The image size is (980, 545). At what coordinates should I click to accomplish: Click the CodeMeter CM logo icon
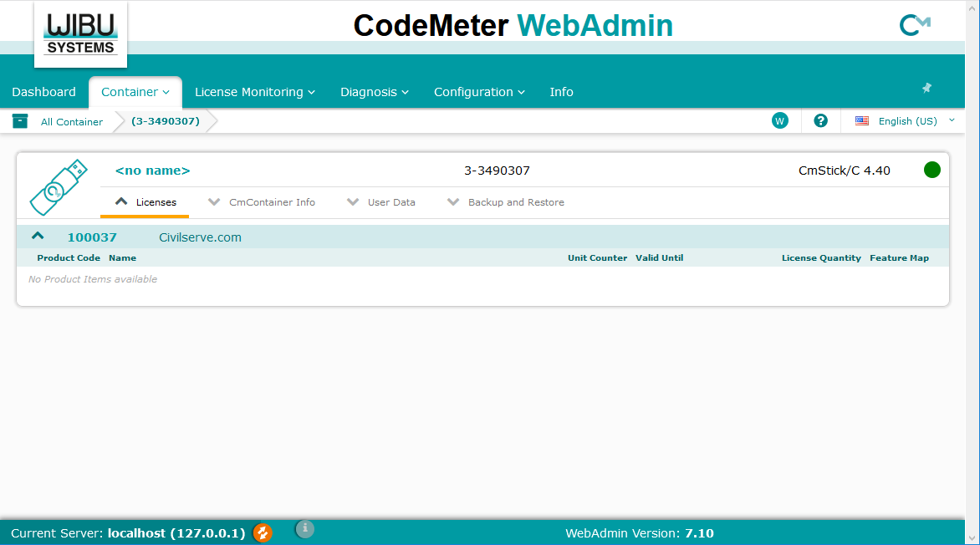click(x=914, y=25)
